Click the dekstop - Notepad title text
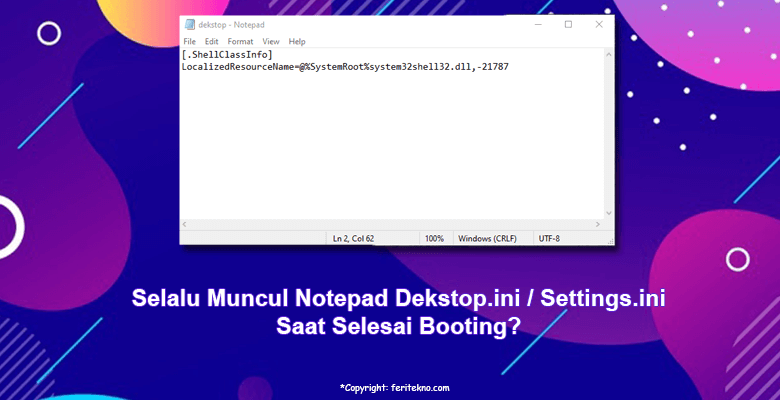 pos(231,24)
